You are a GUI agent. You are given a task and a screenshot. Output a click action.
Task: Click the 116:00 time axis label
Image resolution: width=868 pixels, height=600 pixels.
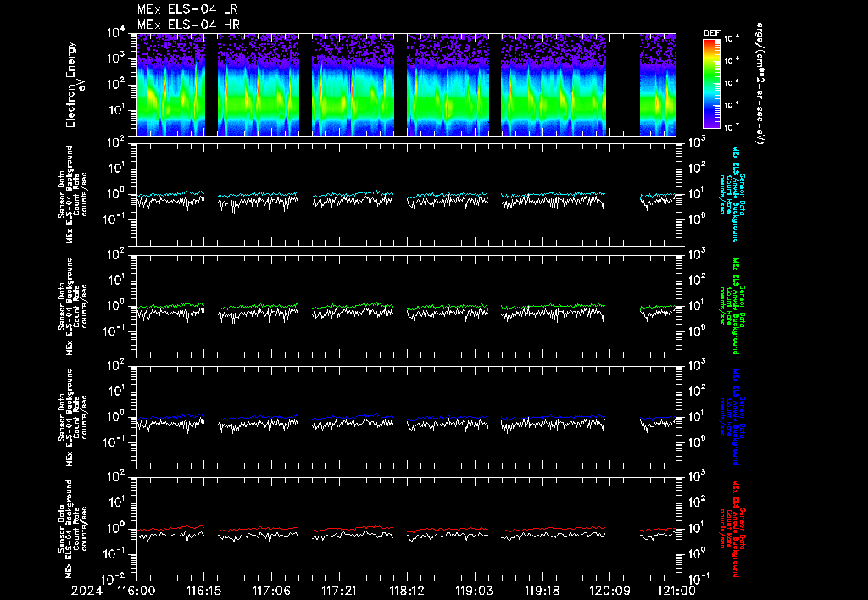pyautogui.click(x=136, y=589)
